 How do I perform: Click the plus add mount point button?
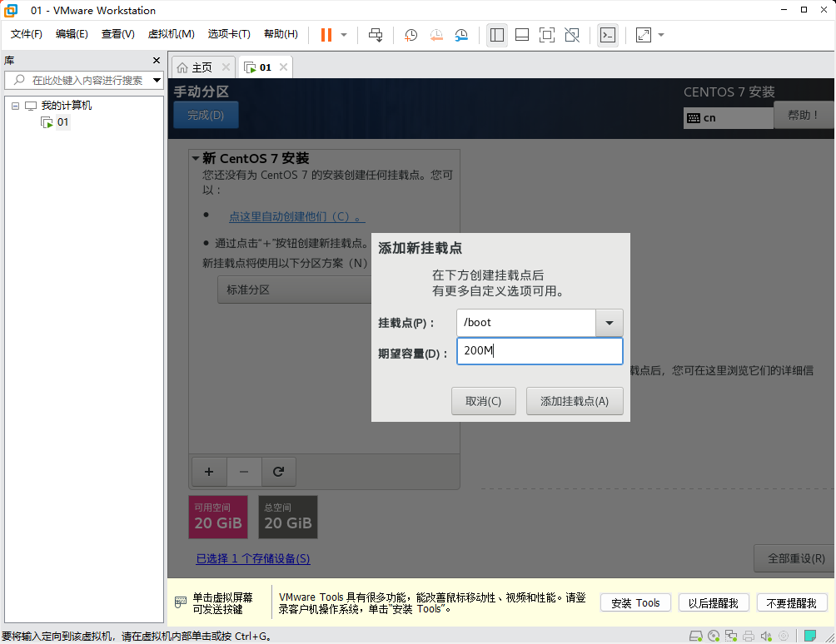click(x=209, y=472)
